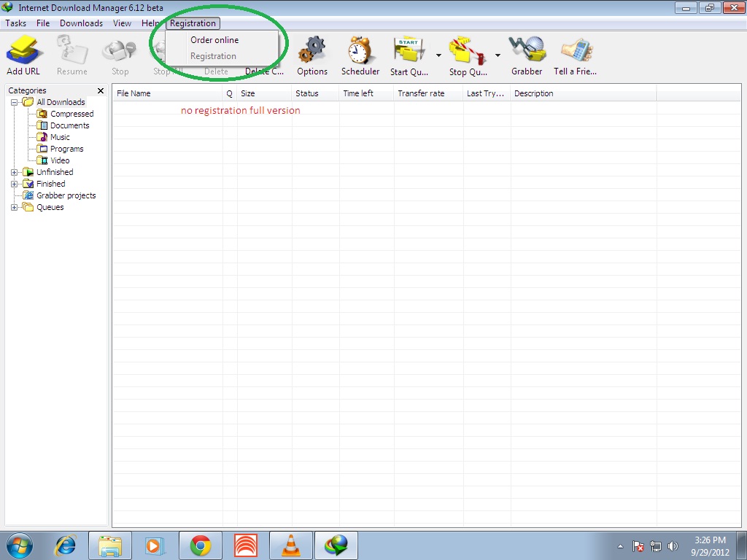This screenshot has width=747, height=560.
Task: Launch the Grabber tool icon
Action: pyautogui.click(x=527, y=55)
